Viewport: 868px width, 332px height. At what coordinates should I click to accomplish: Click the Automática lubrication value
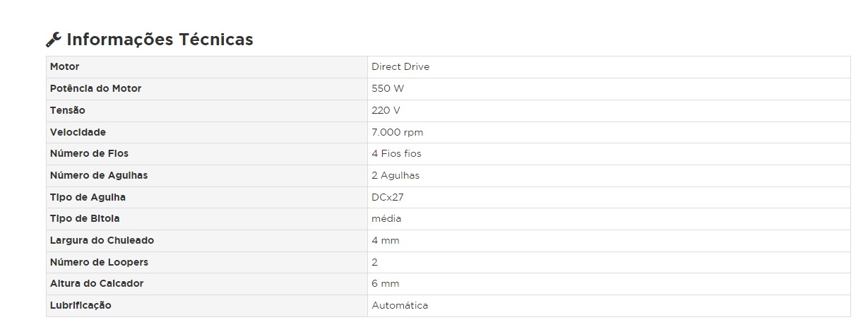click(400, 306)
